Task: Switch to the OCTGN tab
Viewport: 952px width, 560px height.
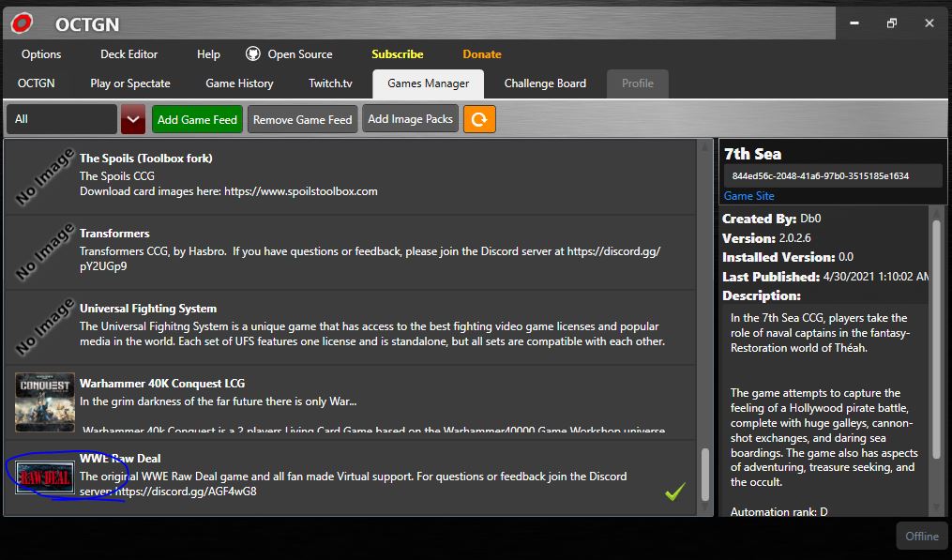Action: coord(36,83)
